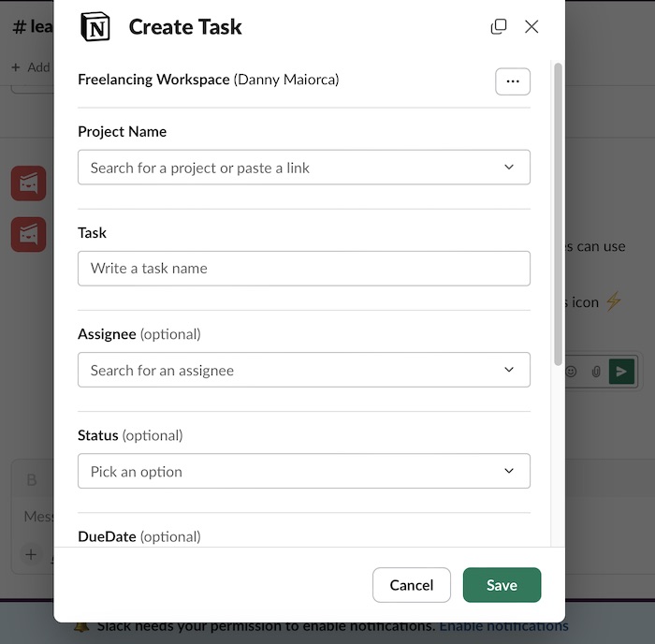Screen dimensions: 655x644
Task: Click the Create Task title text
Action: coord(185,27)
